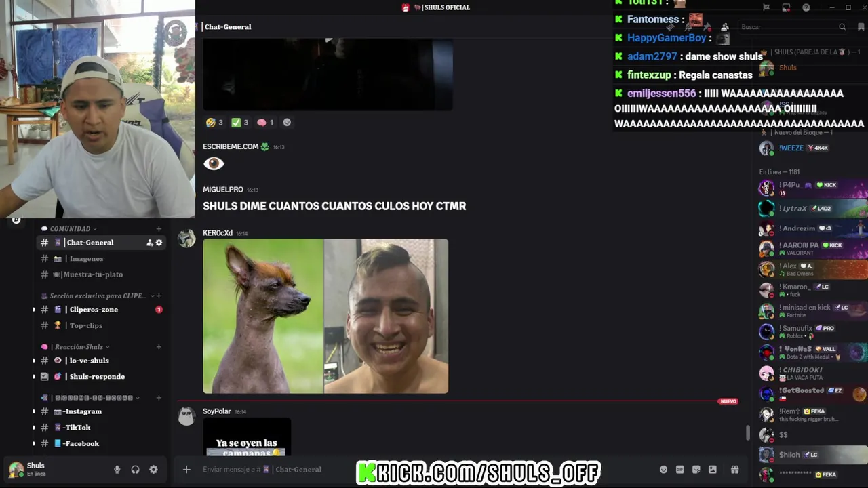Screen dimensions: 868x488
Task: Open Shuls user panel avatar
Action: pyautogui.click(x=16, y=469)
